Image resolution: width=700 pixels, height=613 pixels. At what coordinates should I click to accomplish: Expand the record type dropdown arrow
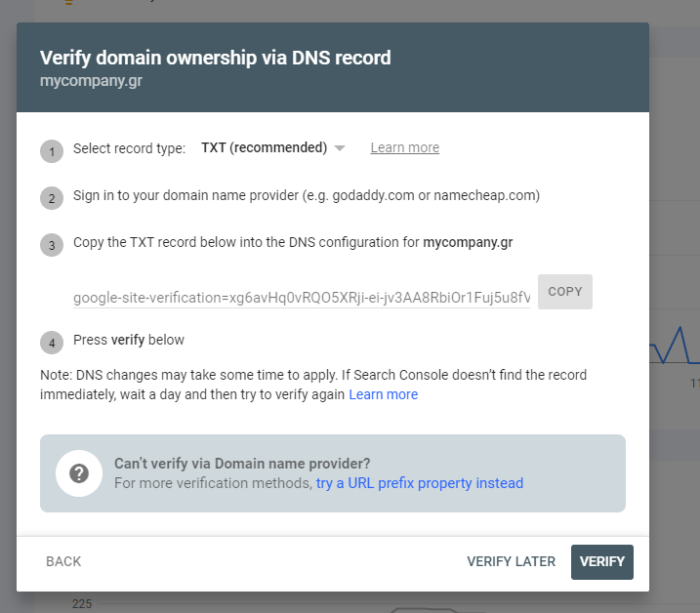tap(340, 148)
